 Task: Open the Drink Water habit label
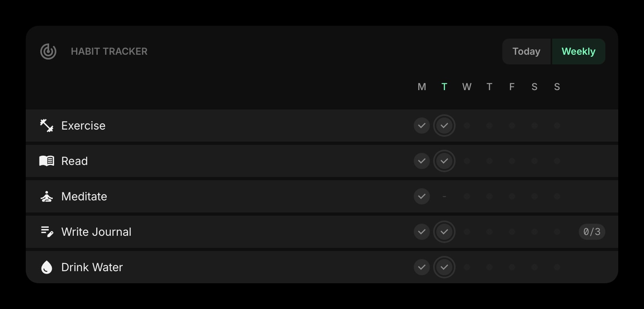point(92,267)
